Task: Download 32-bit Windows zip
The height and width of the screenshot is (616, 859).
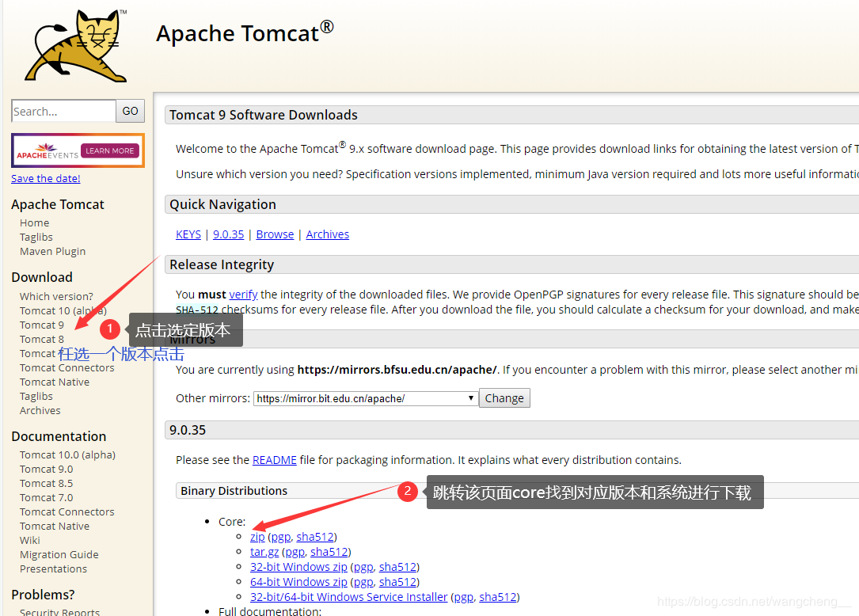Action: tap(298, 567)
